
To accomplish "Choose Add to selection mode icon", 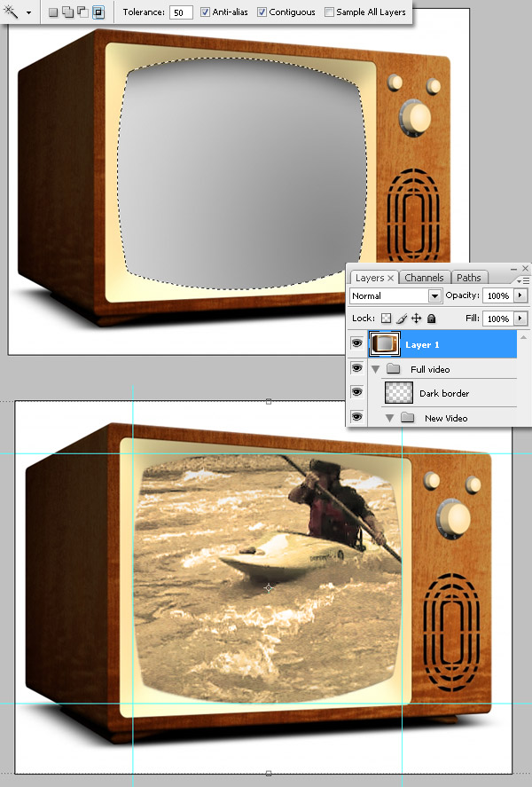I will pyautogui.click(x=67, y=12).
